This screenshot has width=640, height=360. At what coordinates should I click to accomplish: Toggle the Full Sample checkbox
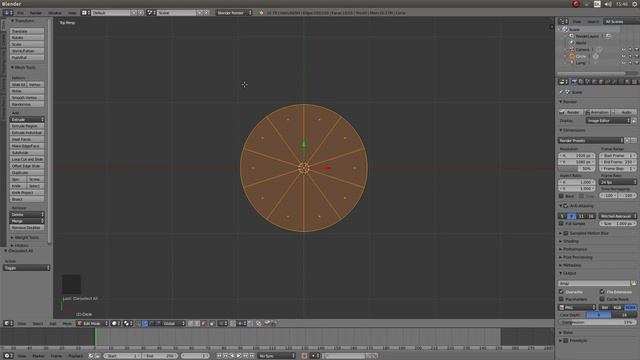coord(561,224)
